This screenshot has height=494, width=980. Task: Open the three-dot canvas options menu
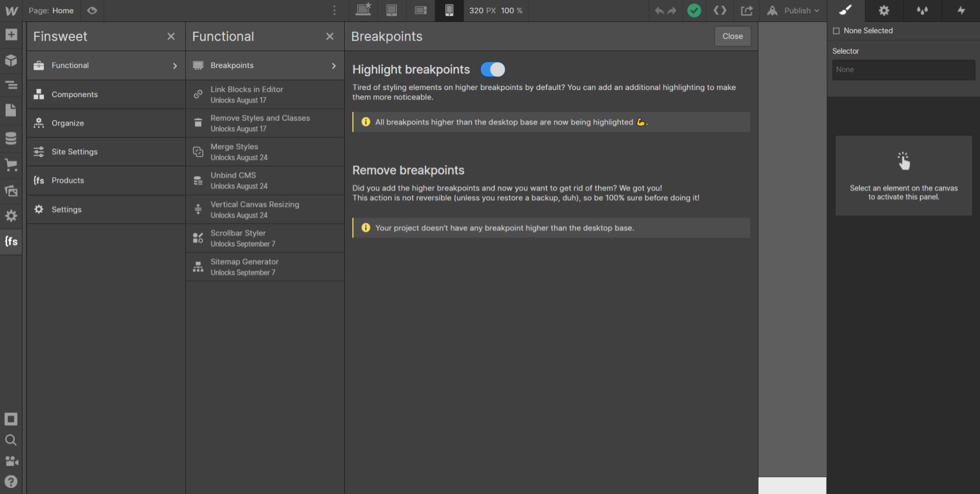point(334,10)
